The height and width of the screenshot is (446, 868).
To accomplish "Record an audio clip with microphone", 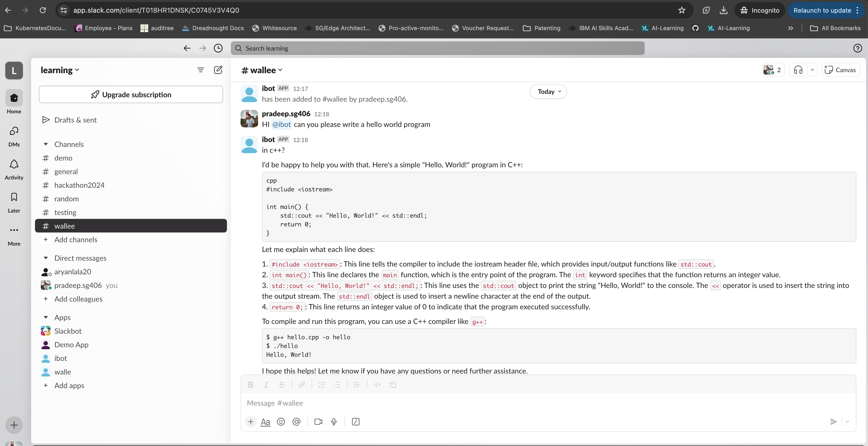I will pos(334,422).
